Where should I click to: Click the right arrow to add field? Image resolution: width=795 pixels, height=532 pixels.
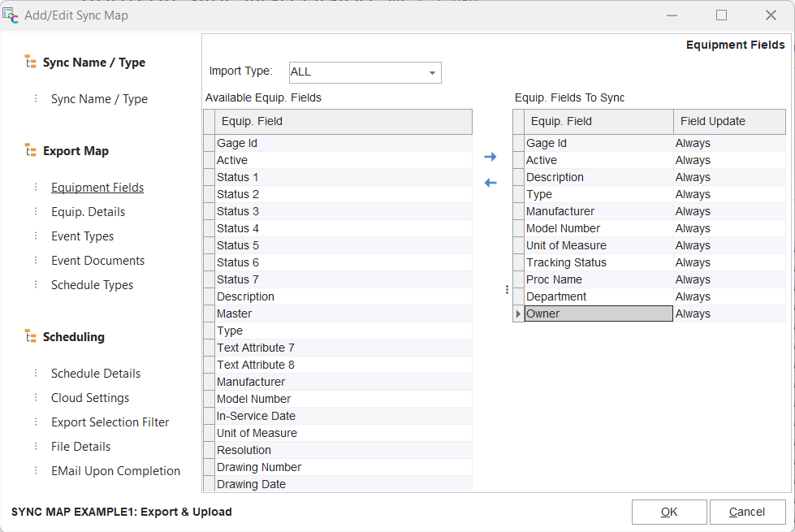coord(490,157)
